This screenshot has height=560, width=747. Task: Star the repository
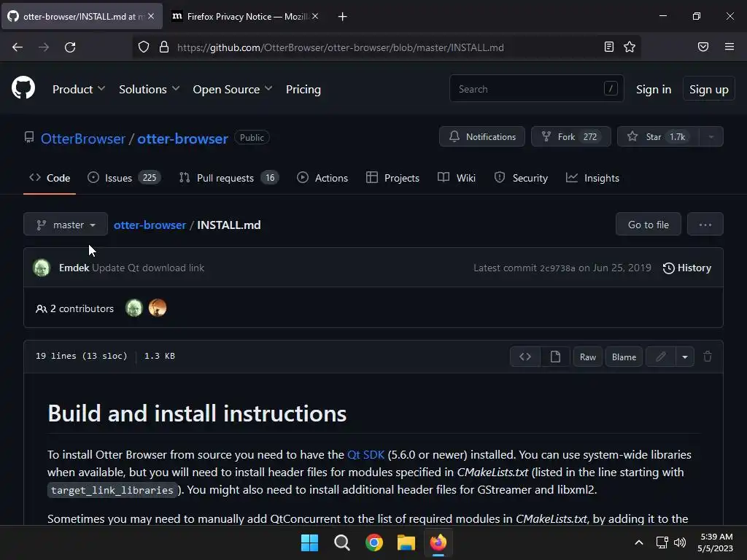659,136
